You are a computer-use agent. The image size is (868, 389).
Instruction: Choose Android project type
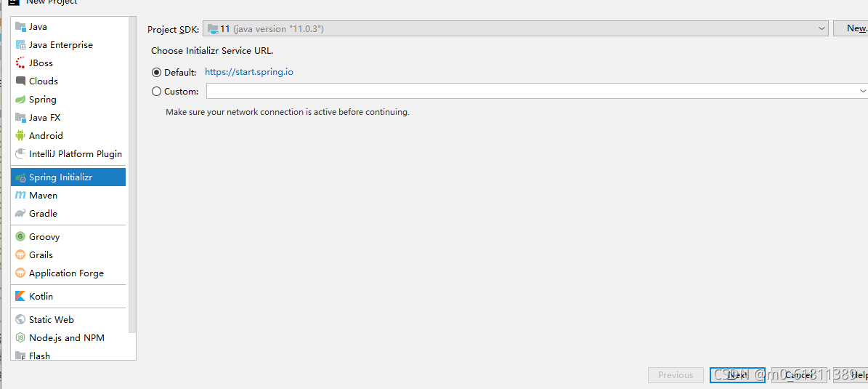[x=68, y=135]
